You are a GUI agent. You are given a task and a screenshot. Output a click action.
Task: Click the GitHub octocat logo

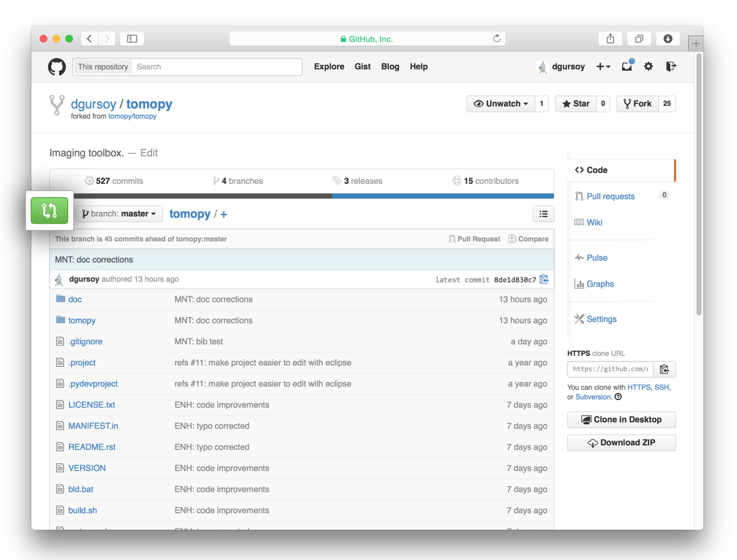click(57, 67)
